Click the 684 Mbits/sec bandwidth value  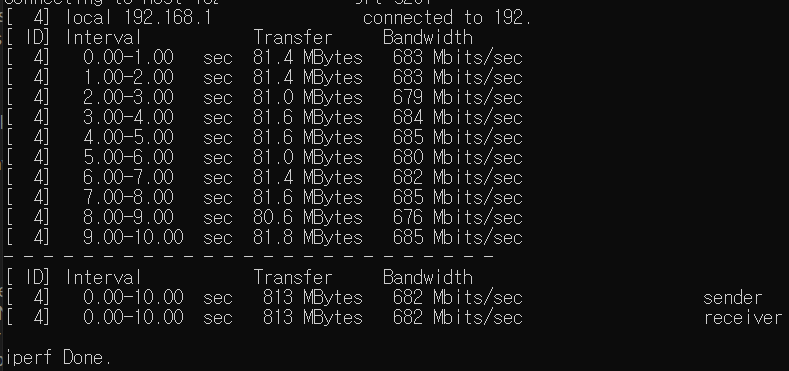(x=457, y=118)
